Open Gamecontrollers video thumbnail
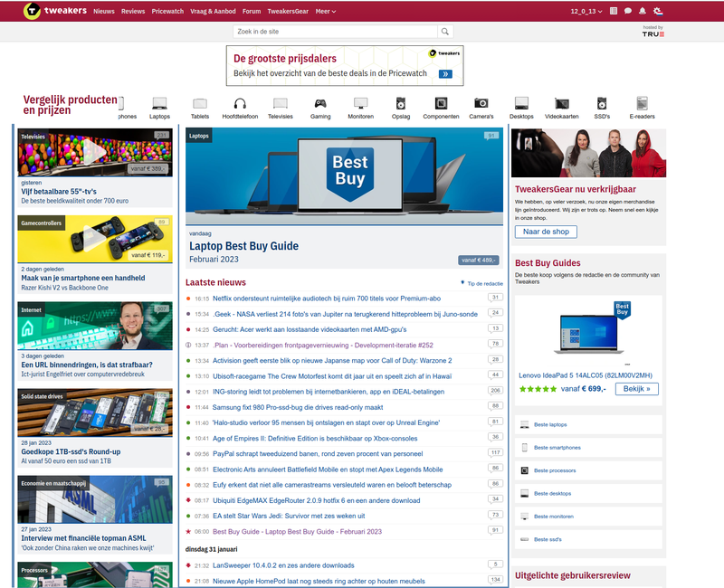 point(95,239)
